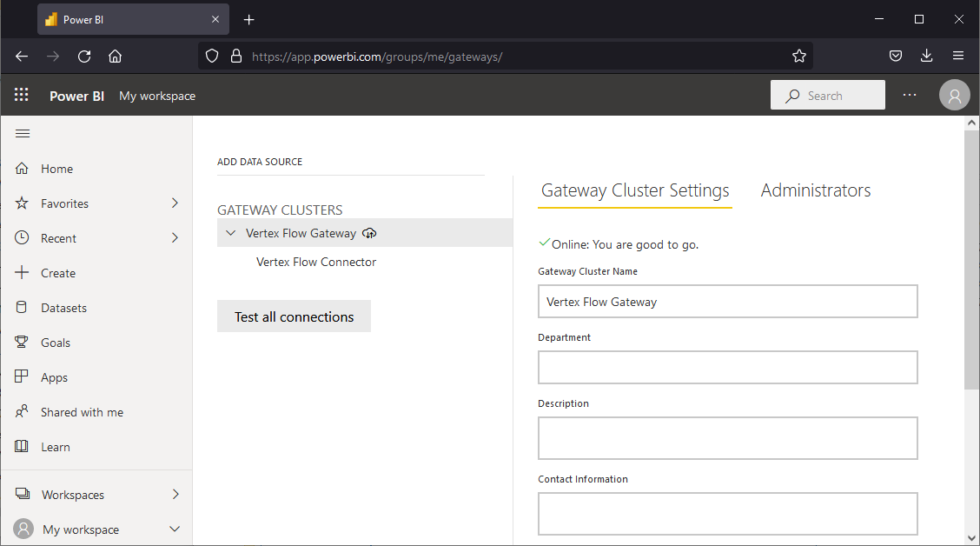
Task: Open the My workspace dropdown chevron
Action: click(175, 529)
